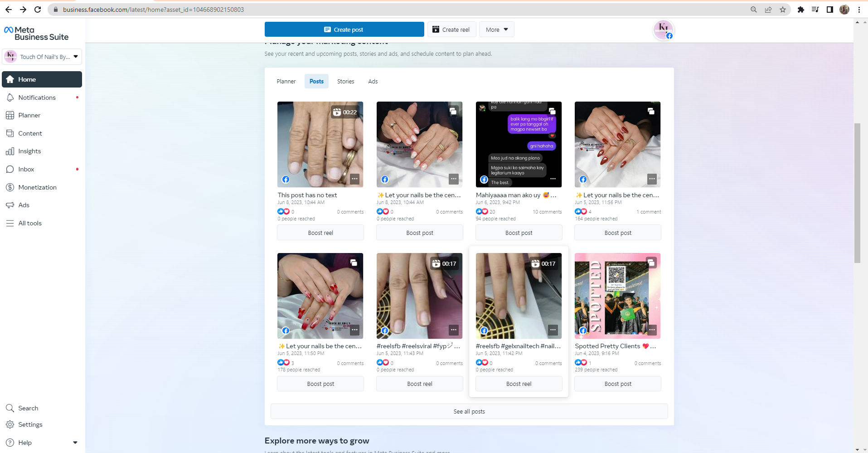
Task: Open options menu on Mahiyaaaa man ako post
Action: (x=553, y=179)
